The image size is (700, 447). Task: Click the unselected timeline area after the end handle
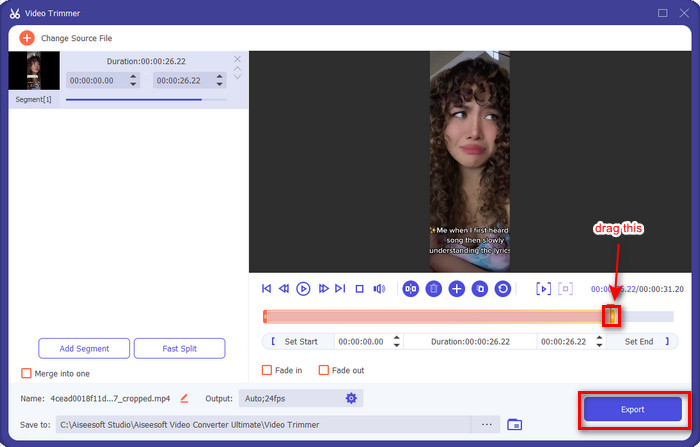(646, 317)
